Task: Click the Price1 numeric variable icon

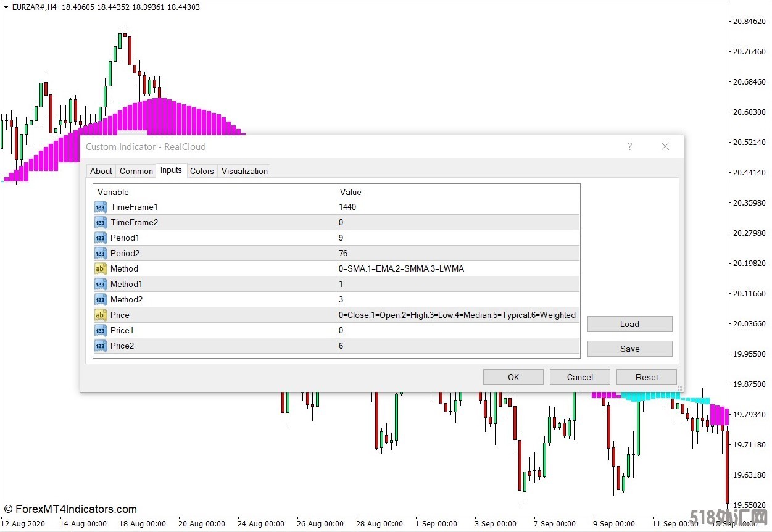Action: (101, 330)
